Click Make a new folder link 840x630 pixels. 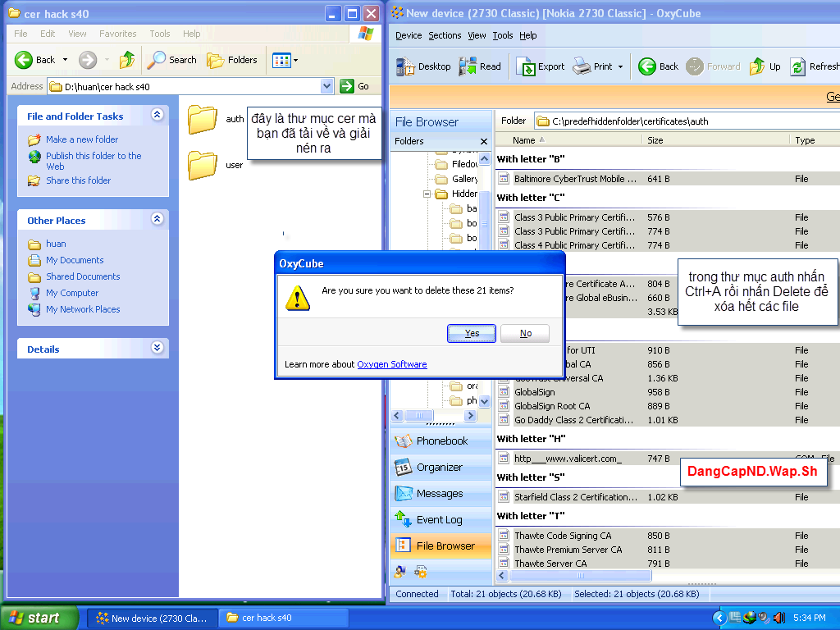pyautogui.click(x=82, y=139)
